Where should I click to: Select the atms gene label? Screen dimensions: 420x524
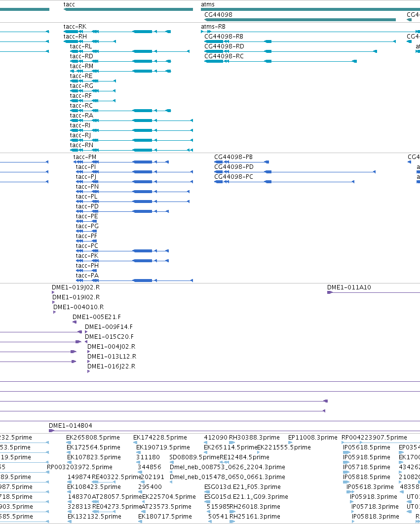pyautogui.click(x=208, y=4)
